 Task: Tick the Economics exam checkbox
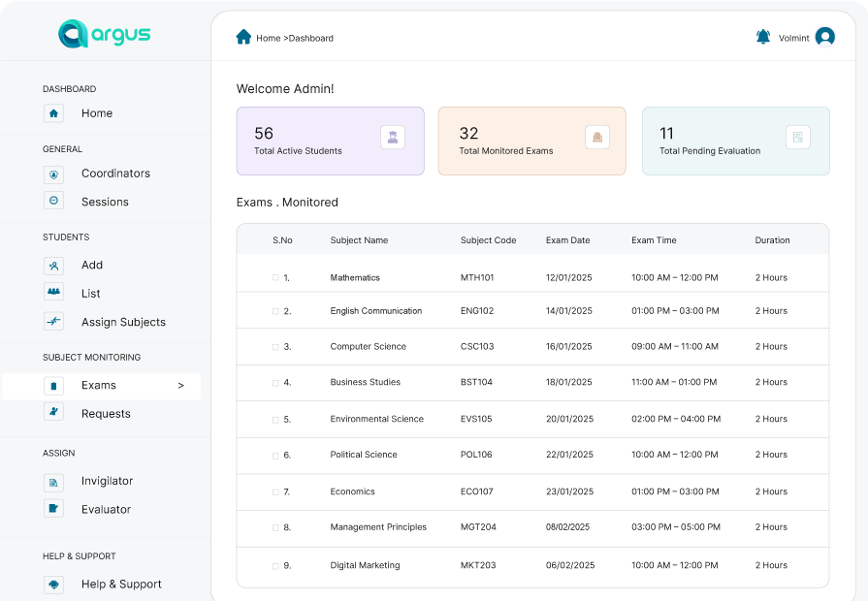[275, 492]
